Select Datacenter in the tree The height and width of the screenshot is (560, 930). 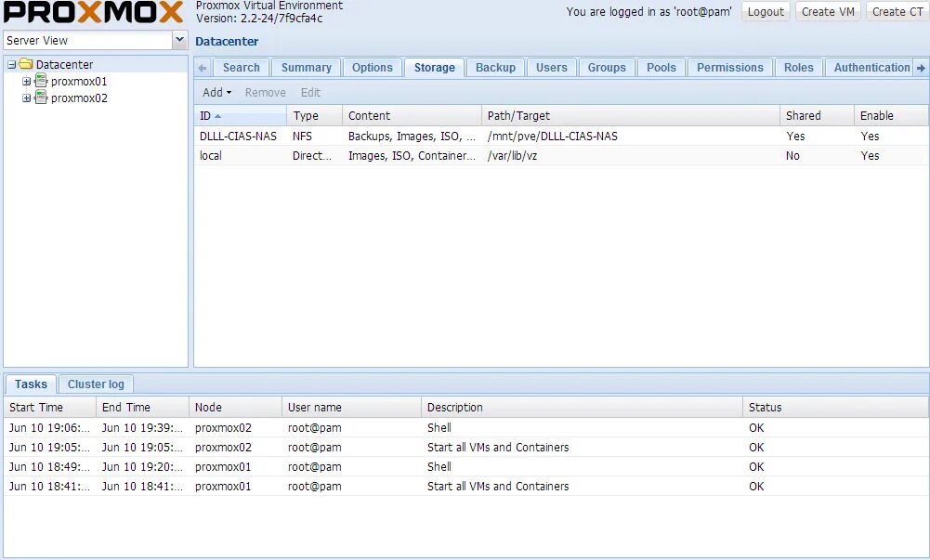[64, 65]
